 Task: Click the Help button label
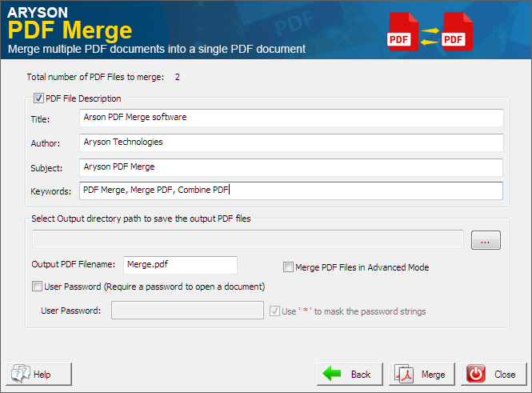click(x=42, y=375)
